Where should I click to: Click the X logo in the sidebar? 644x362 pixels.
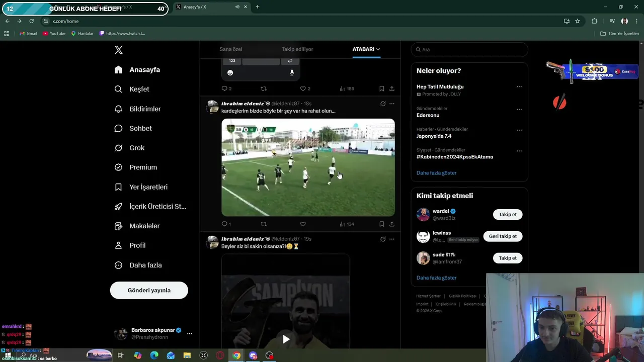click(x=119, y=50)
